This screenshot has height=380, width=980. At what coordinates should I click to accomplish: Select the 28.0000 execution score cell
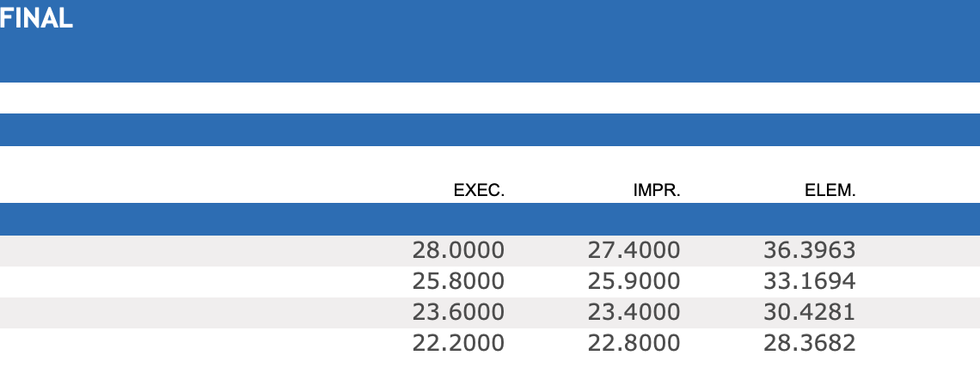point(458,250)
